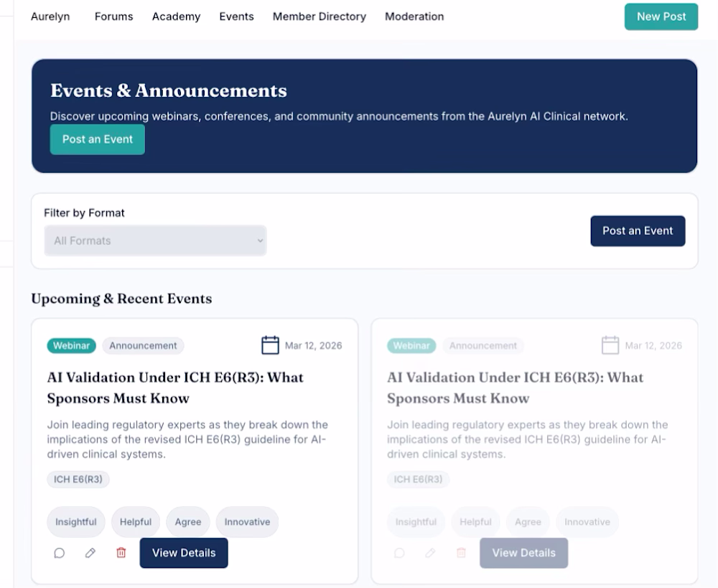718x588 pixels.
Task: Click View Details on the first event card
Action: pos(184,553)
